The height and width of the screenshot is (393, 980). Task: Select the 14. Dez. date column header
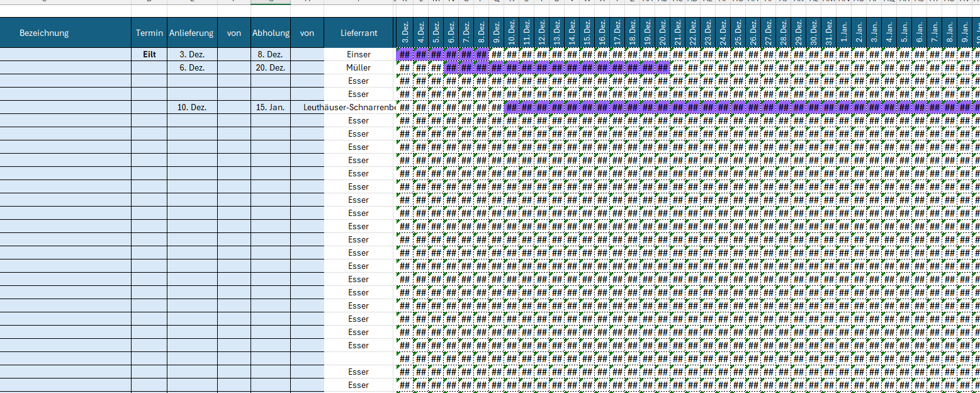point(572,33)
